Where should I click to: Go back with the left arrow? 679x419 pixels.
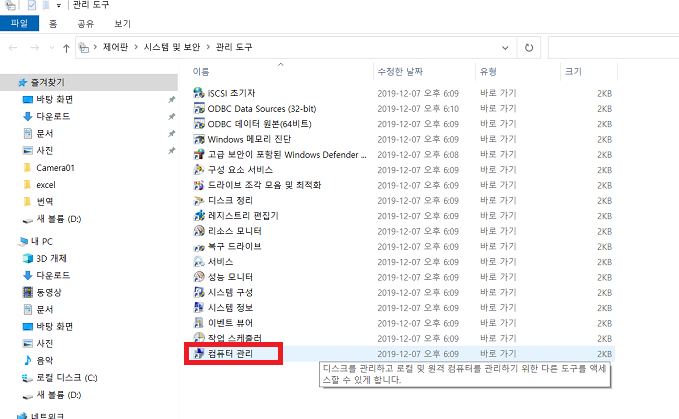pyautogui.click(x=13, y=48)
